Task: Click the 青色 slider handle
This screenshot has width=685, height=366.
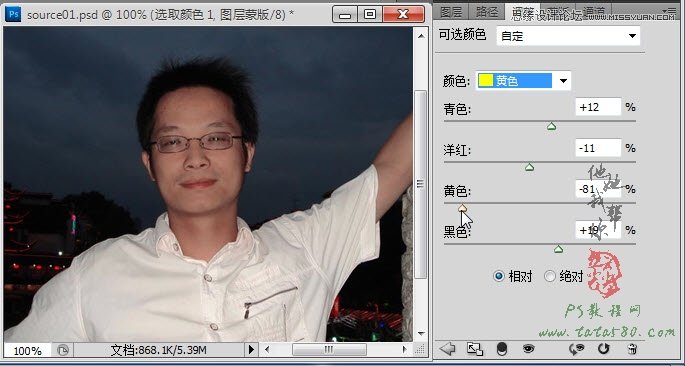Action: coord(552,126)
